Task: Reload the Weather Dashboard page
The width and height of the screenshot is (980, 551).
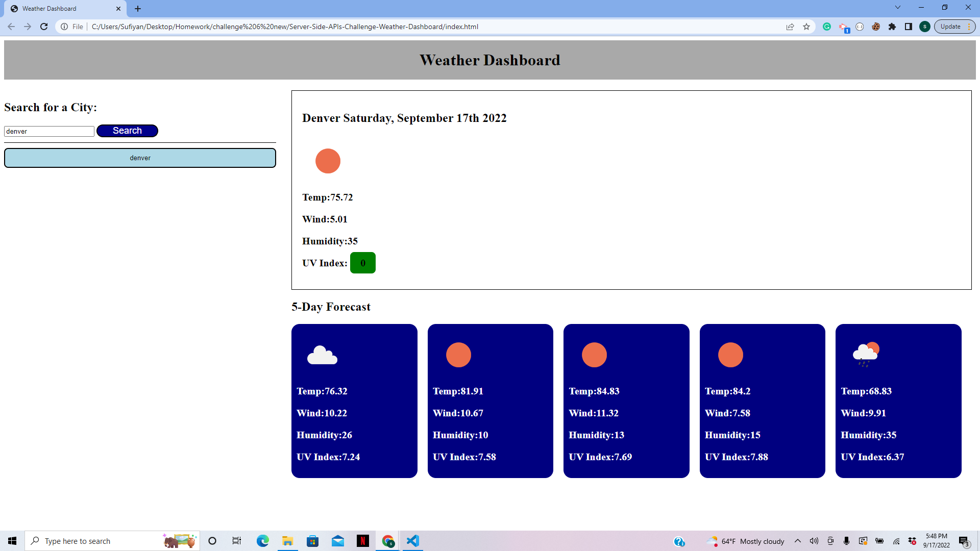Action: pos(44,27)
